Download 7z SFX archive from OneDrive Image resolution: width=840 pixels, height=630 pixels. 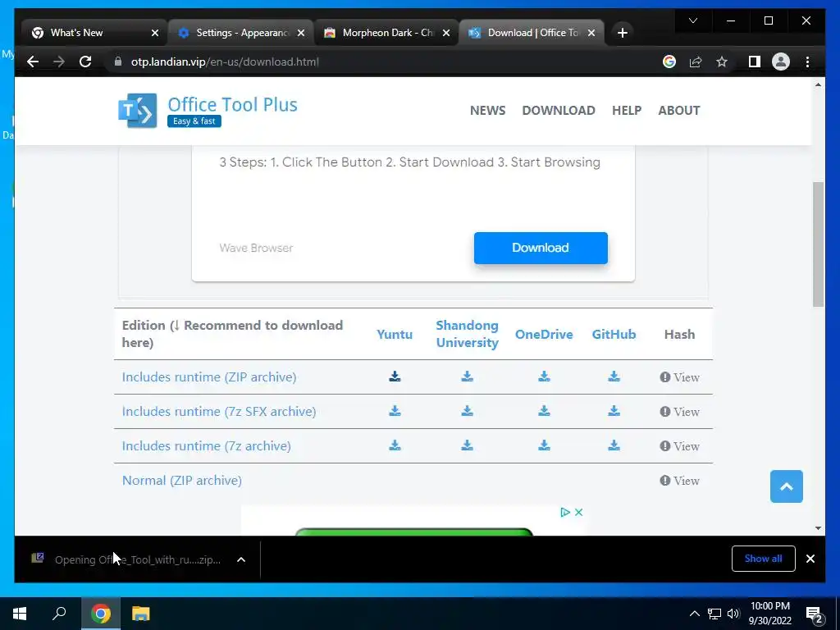point(545,411)
